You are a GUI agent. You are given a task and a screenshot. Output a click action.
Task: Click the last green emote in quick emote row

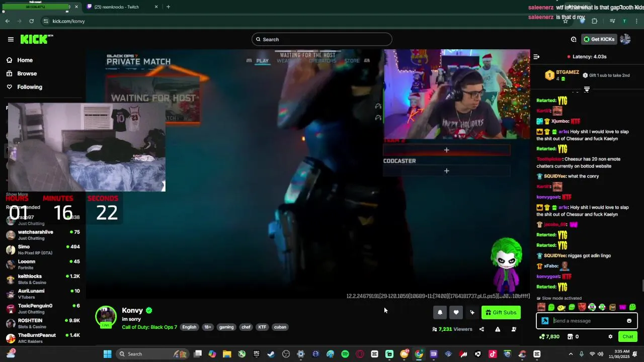632,307
